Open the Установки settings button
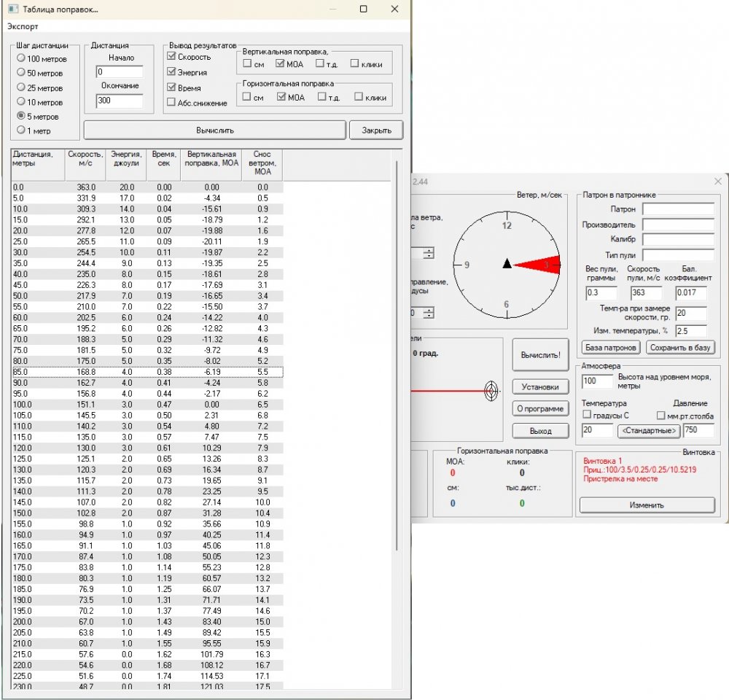This screenshot has height=700, width=729. point(540,386)
